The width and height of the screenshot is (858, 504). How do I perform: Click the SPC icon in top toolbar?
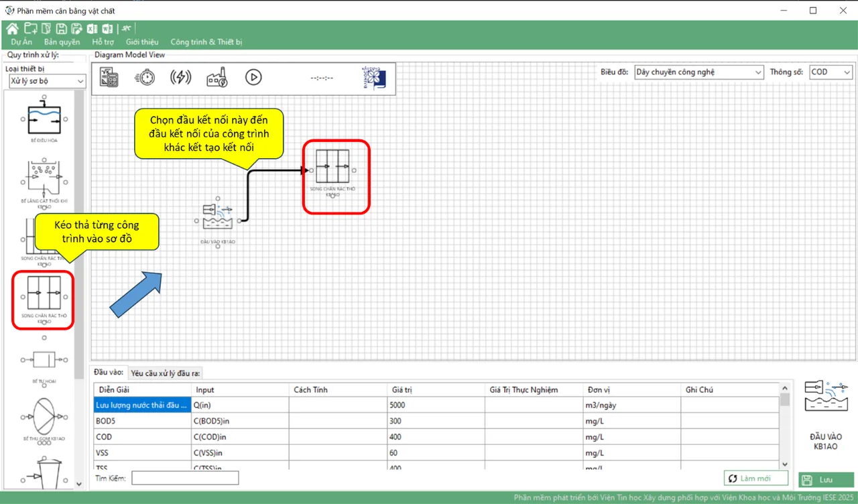[126, 28]
